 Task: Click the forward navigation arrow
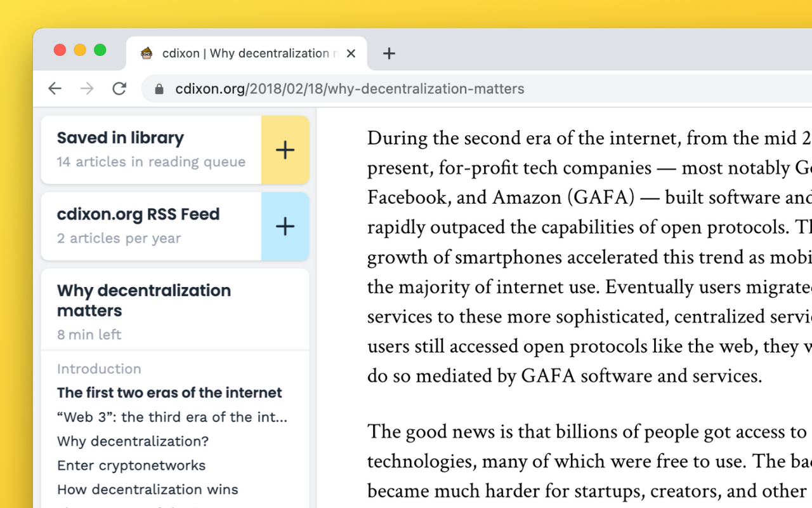[87, 88]
